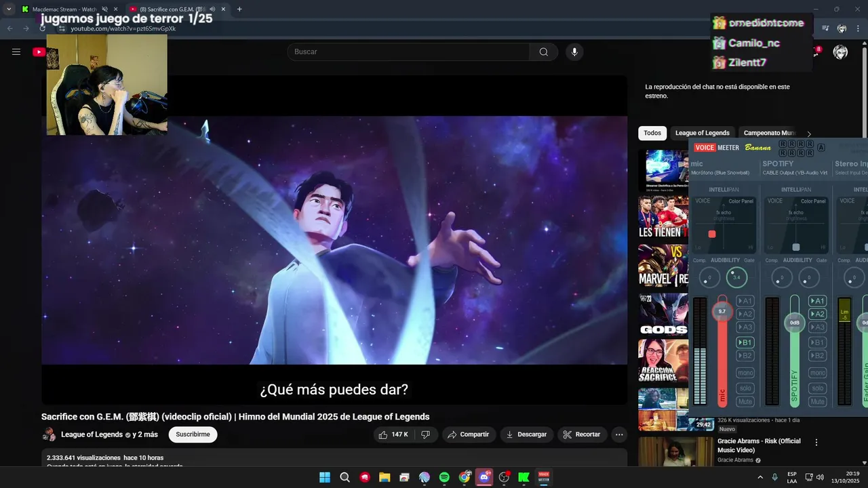The width and height of the screenshot is (868, 488).
Task: Solo the SPOTIFY strip
Action: click(817, 388)
